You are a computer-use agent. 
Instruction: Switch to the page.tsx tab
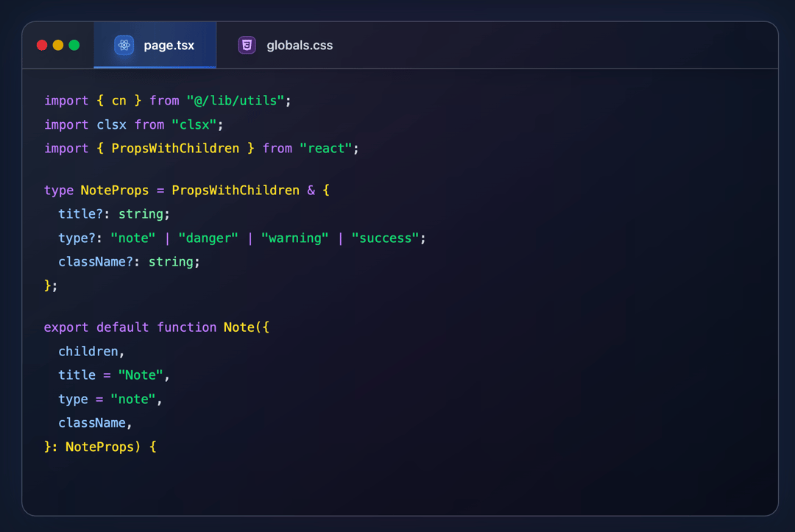(155, 45)
